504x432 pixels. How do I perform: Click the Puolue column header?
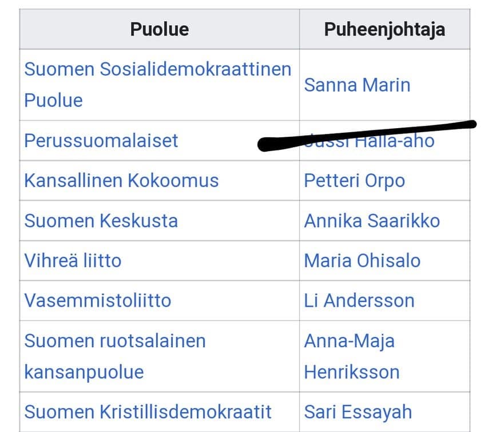pos(160,29)
